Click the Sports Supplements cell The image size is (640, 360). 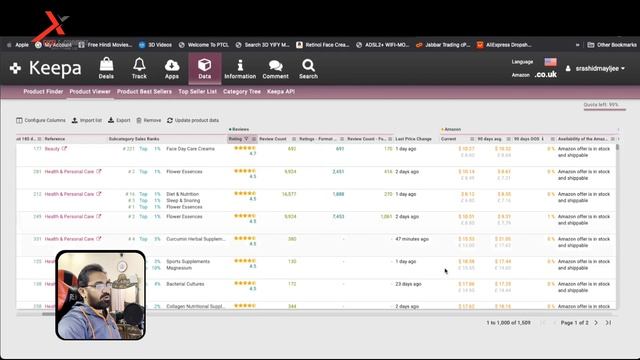pyautogui.click(x=188, y=262)
